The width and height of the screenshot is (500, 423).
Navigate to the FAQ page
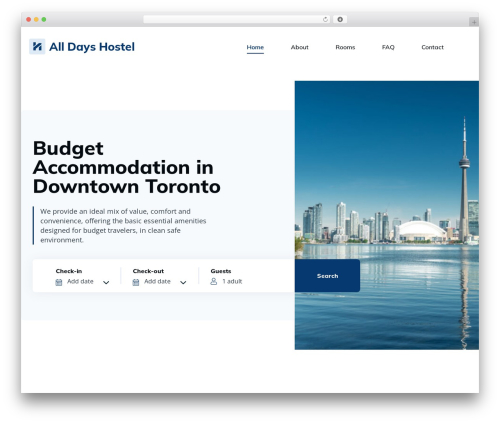tap(388, 47)
